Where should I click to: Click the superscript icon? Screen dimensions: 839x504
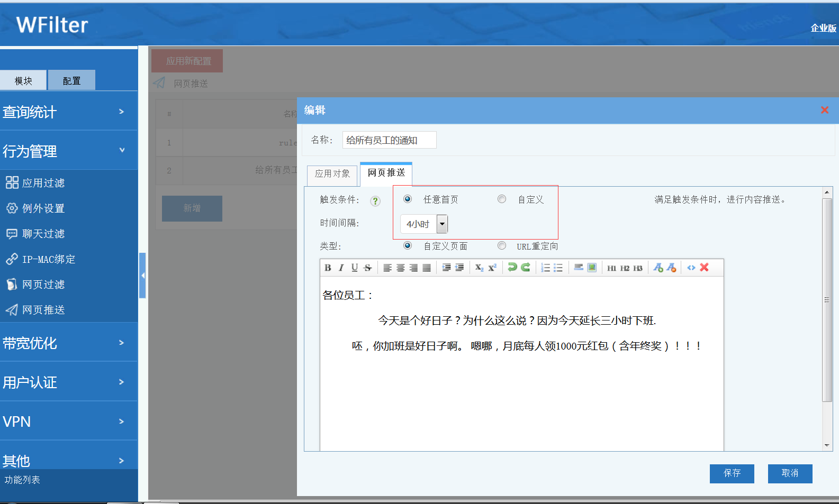coord(492,268)
